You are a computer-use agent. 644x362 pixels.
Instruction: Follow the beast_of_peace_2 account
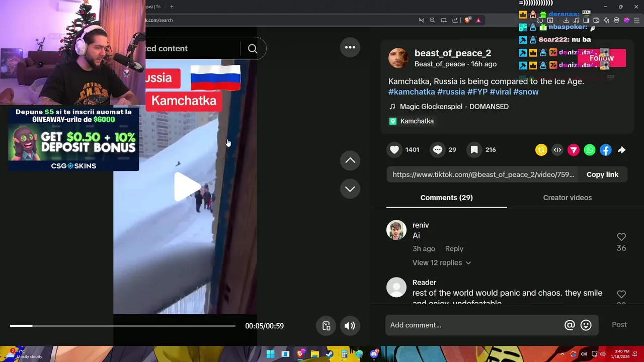point(601,58)
